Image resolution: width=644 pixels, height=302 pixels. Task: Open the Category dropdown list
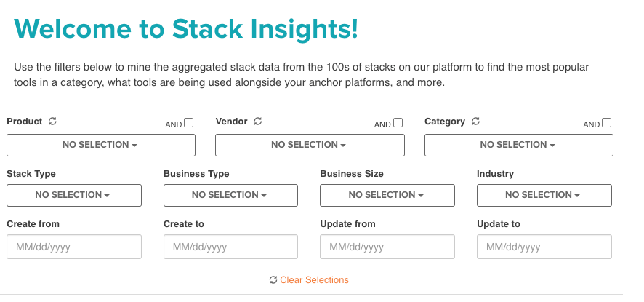[x=519, y=146]
